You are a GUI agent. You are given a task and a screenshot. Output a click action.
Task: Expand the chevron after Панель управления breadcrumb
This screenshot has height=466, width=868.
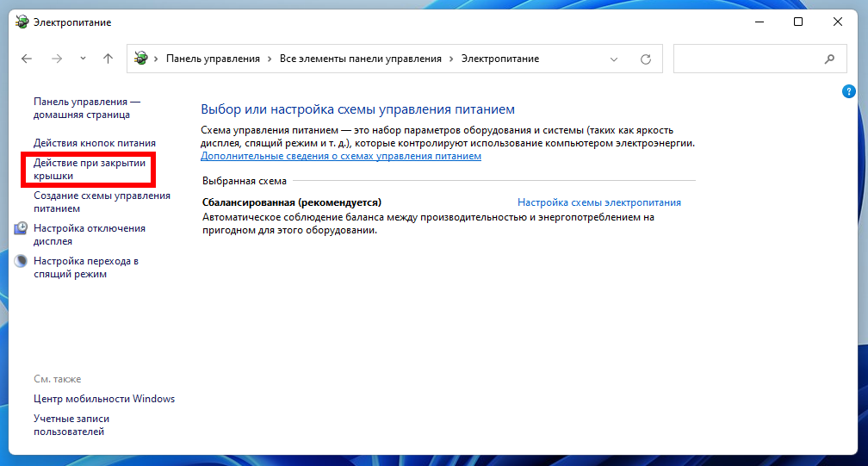click(x=269, y=59)
